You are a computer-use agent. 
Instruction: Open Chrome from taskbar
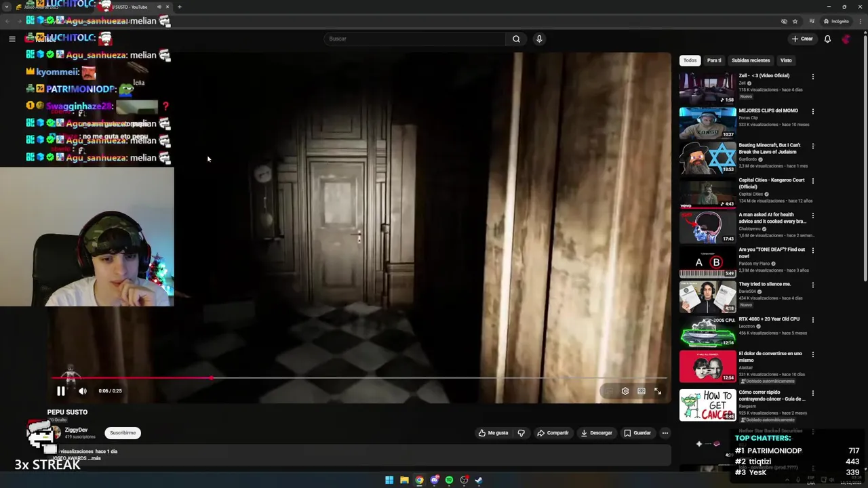(x=419, y=480)
